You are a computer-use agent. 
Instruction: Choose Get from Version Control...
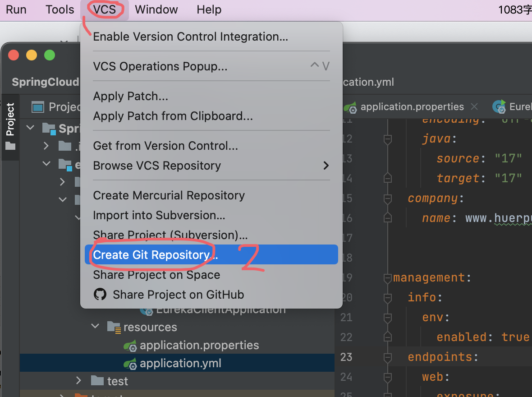pos(165,146)
